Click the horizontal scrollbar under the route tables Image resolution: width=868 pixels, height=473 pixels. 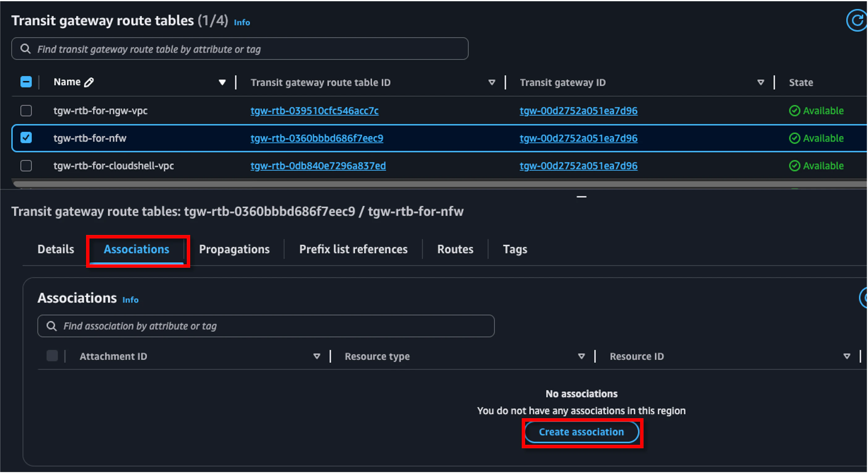click(x=440, y=184)
